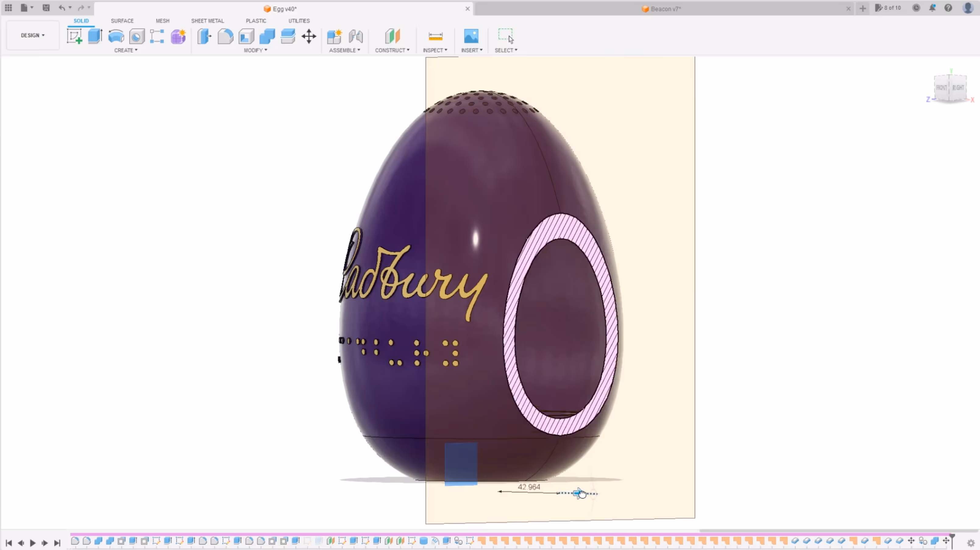Switch to the SURFACE tab
The image size is (980, 550).
[122, 21]
